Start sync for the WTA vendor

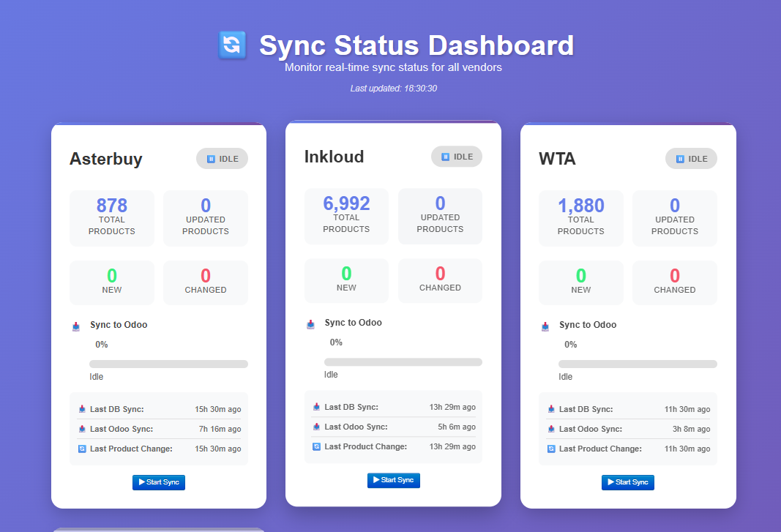pos(627,482)
